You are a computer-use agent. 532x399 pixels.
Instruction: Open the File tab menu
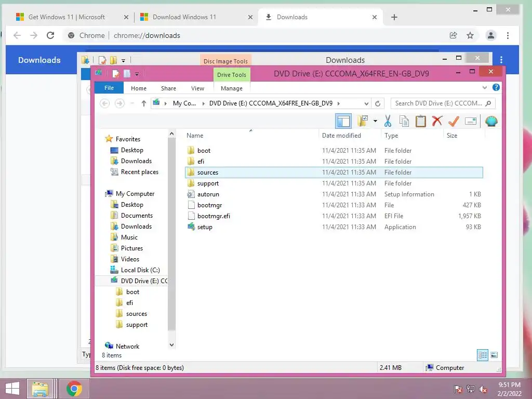pyautogui.click(x=109, y=88)
